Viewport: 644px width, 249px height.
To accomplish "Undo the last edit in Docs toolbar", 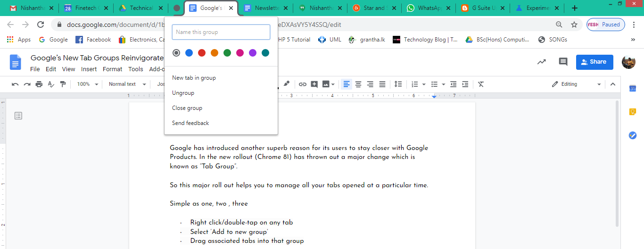I will click(x=15, y=84).
